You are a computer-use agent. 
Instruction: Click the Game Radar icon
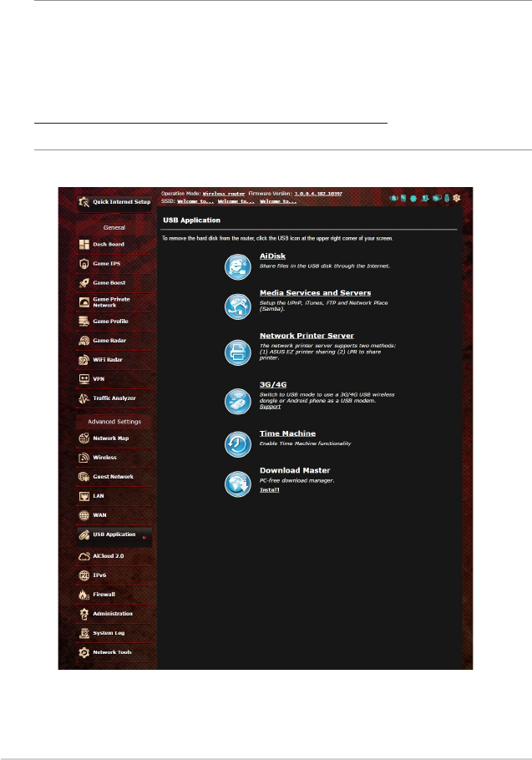point(84,340)
